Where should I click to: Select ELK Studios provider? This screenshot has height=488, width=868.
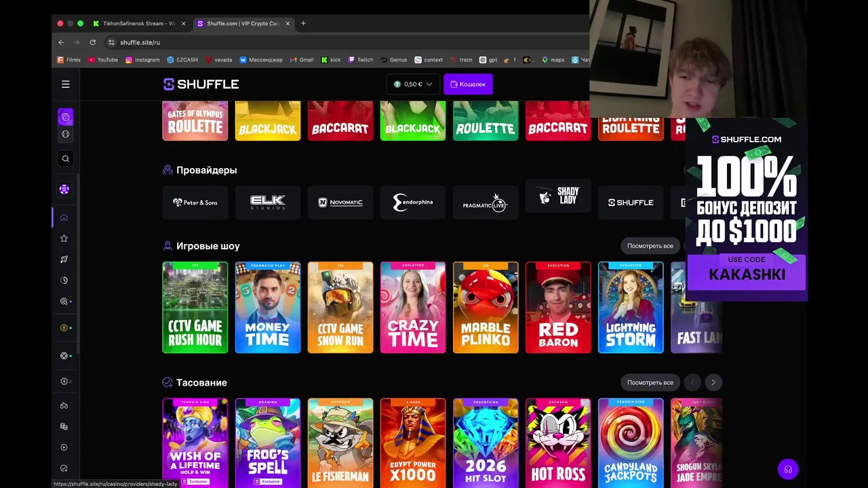pos(268,203)
